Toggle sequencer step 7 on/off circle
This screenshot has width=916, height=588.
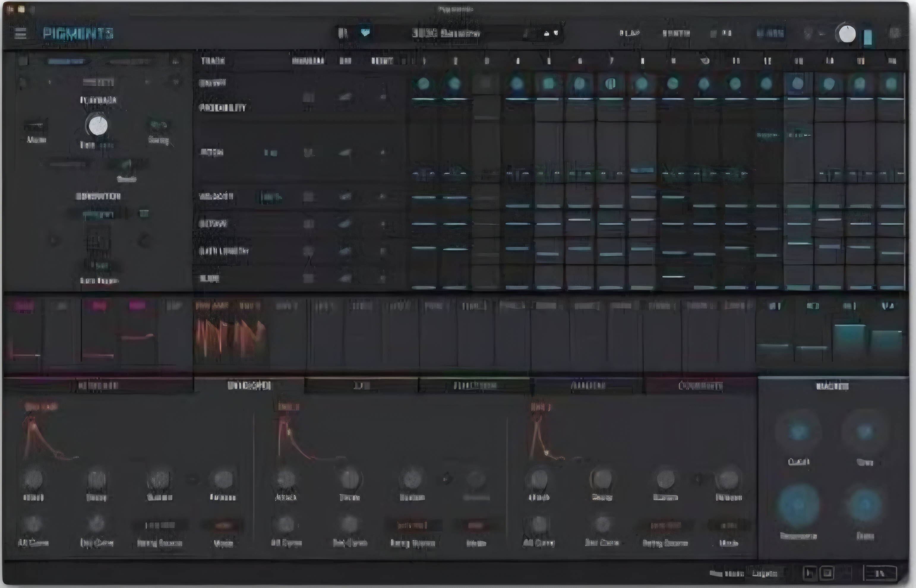(x=611, y=84)
